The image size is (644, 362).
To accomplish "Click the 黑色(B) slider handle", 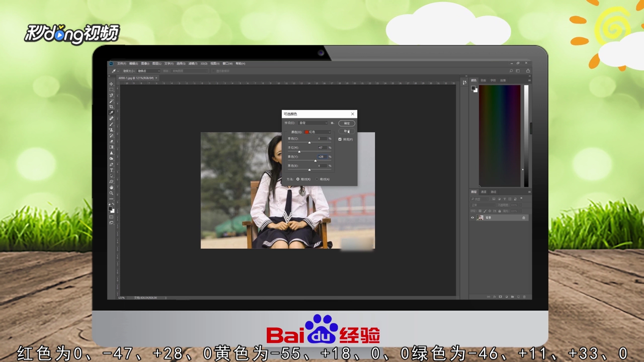I will 309,170.
